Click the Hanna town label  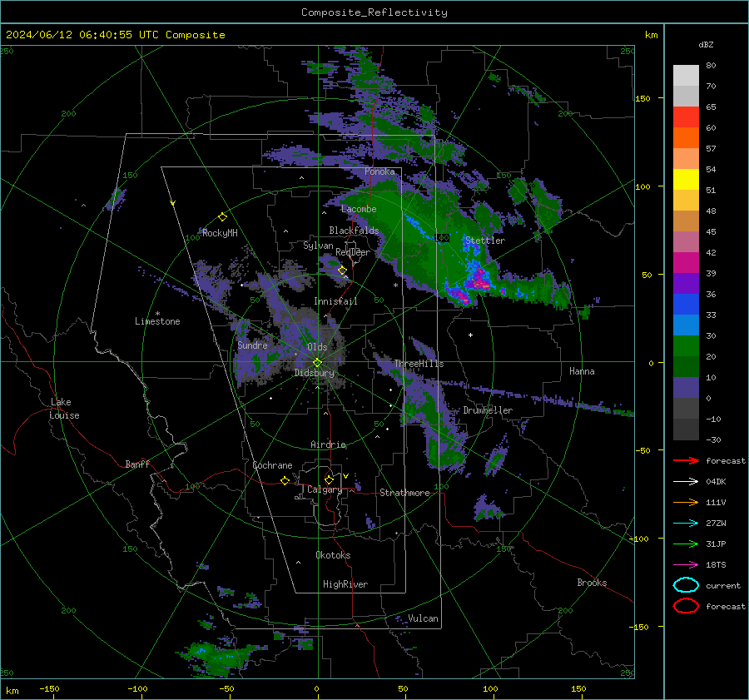click(x=582, y=371)
